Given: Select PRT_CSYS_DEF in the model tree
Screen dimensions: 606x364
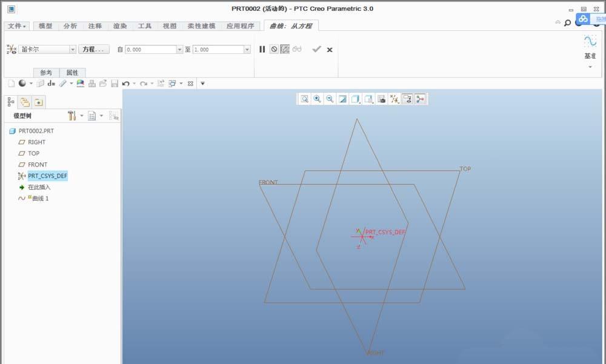Looking at the screenshot, I should click(x=47, y=176).
